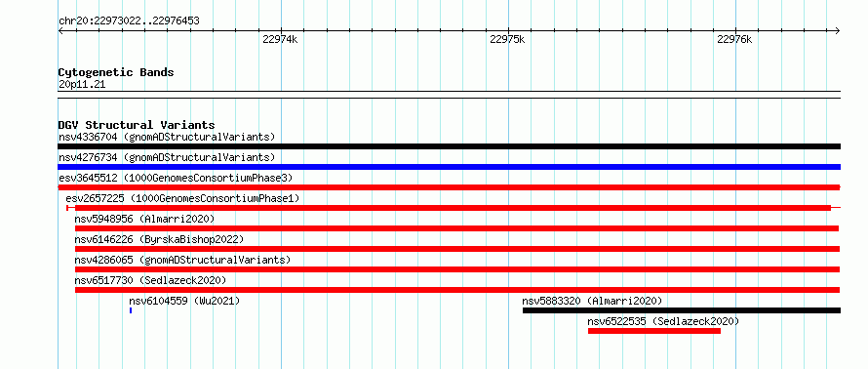This screenshot has width=868, height=369.
Task: Select the small blue nsv6104559 variant marker
Action: pos(131,310)
